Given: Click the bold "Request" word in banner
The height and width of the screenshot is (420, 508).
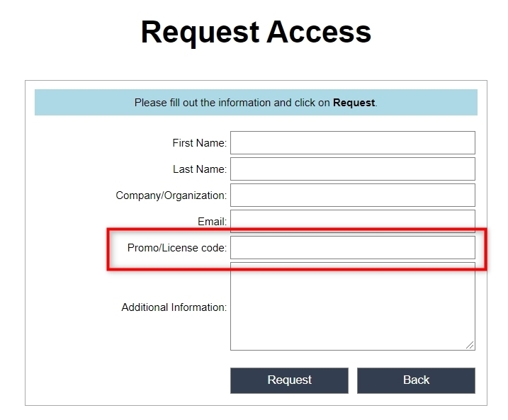Looking at the screenshot, I should click(x=354, y=103).
